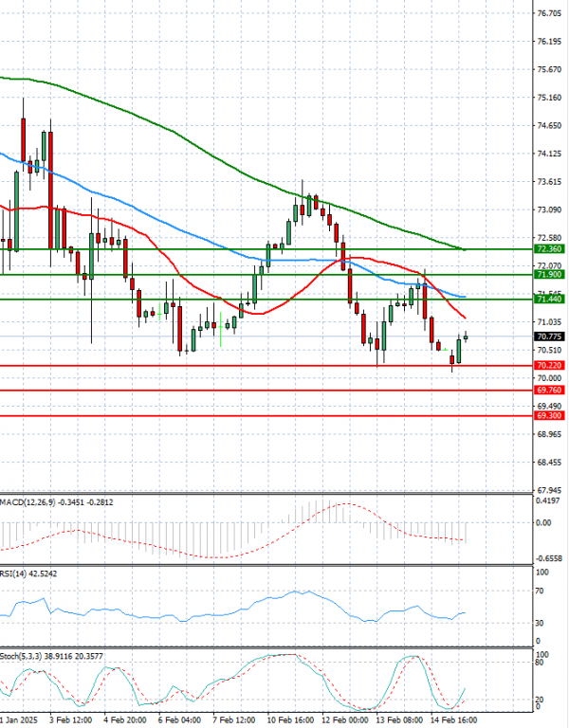Viewport: 569px width, 728px height.
Task: Click the RSI scale level 70
Action: (x=540, y=591)
